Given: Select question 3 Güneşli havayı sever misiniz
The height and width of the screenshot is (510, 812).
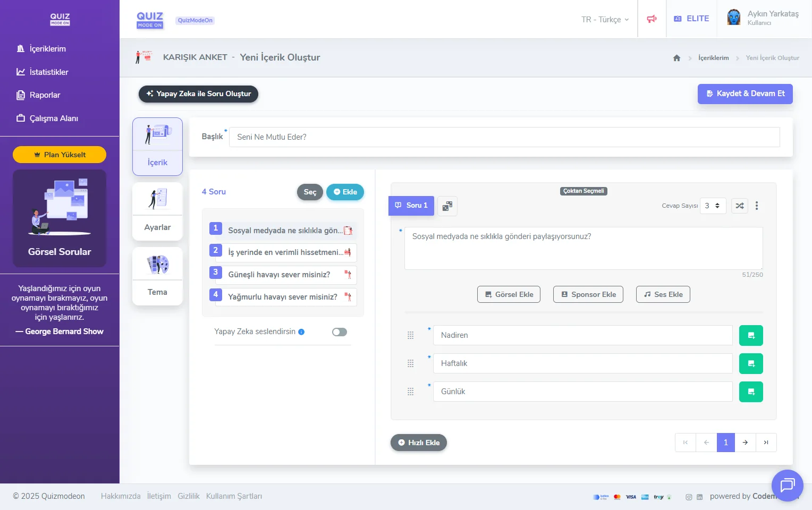Looking at the screenshot, I should point(279,275).
